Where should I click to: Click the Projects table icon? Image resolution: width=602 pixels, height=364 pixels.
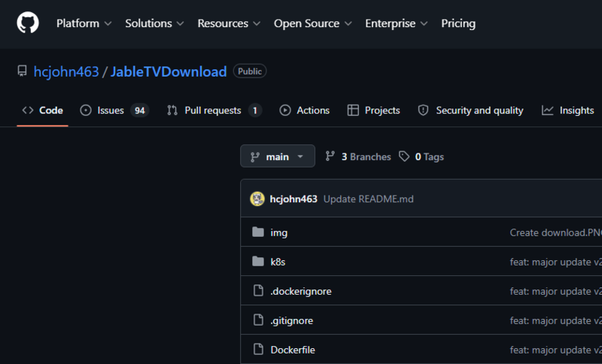(x=353, y=111)
